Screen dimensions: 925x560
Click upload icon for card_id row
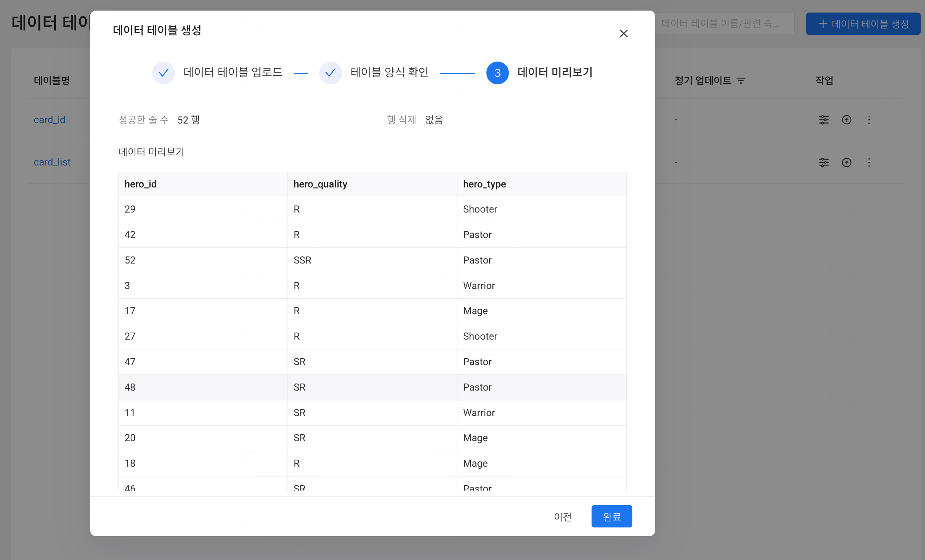[847, 120]
